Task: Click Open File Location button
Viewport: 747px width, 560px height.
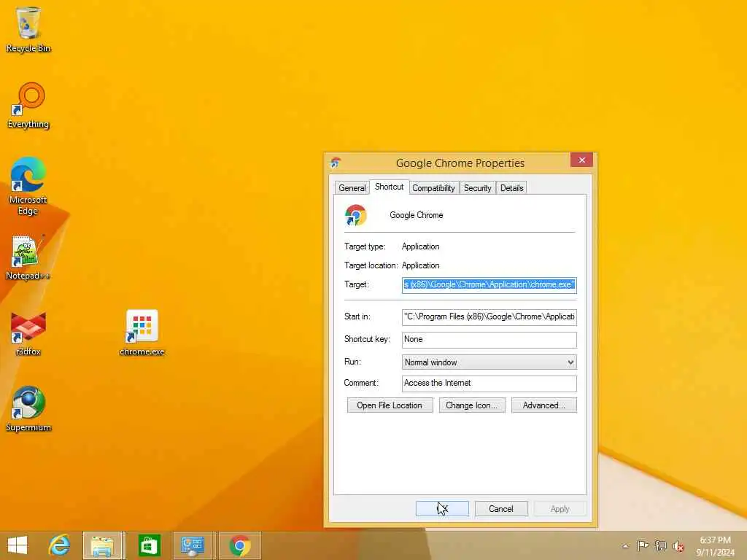Action: pos(390,405)
